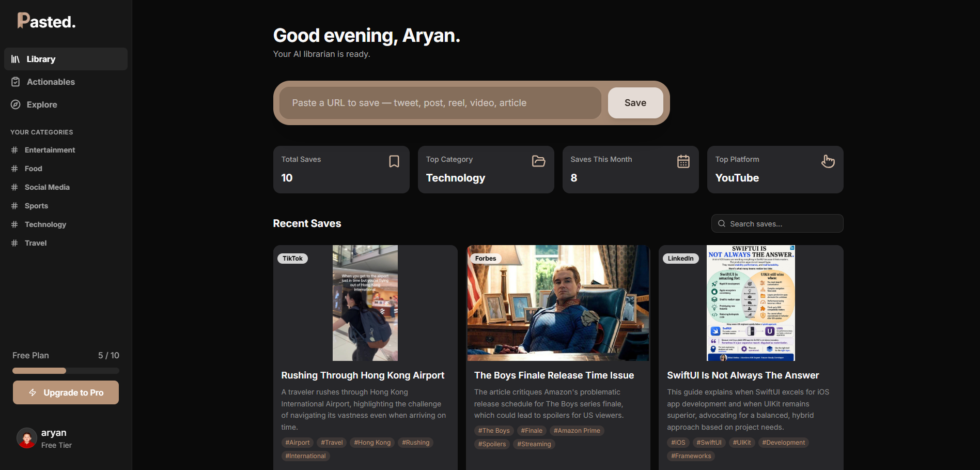Open the Explore sidebar item
This screenshot has width=980, height=470.
point(66,104)
